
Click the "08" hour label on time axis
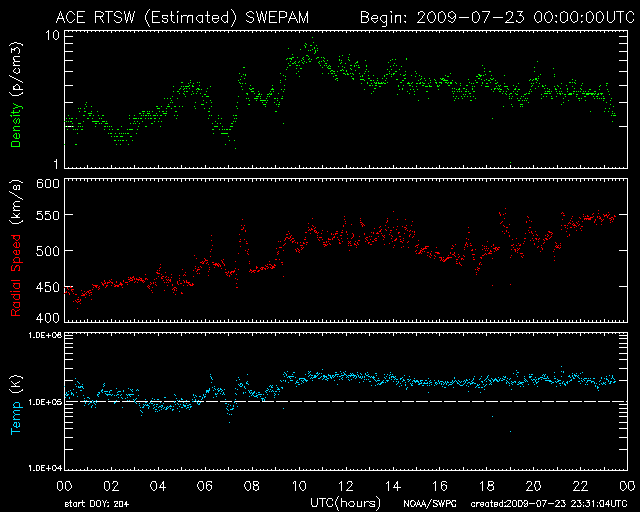pos(252,486)
